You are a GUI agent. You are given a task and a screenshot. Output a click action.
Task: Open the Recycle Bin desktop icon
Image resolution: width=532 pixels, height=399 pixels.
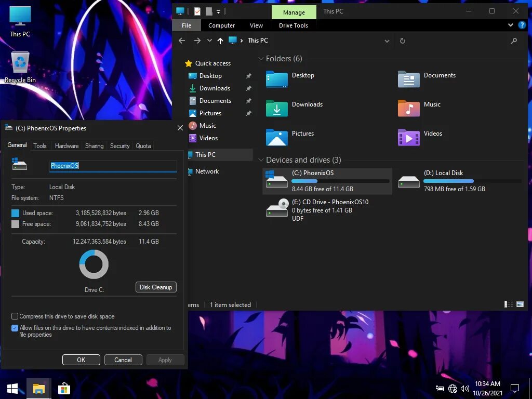pos(20,67)
